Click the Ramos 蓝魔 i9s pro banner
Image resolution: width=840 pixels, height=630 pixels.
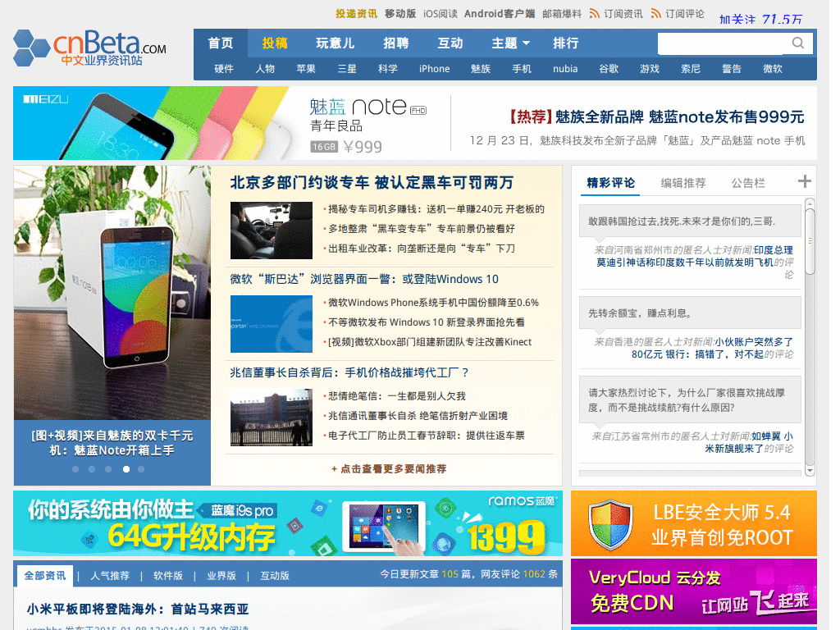point(288,523)
